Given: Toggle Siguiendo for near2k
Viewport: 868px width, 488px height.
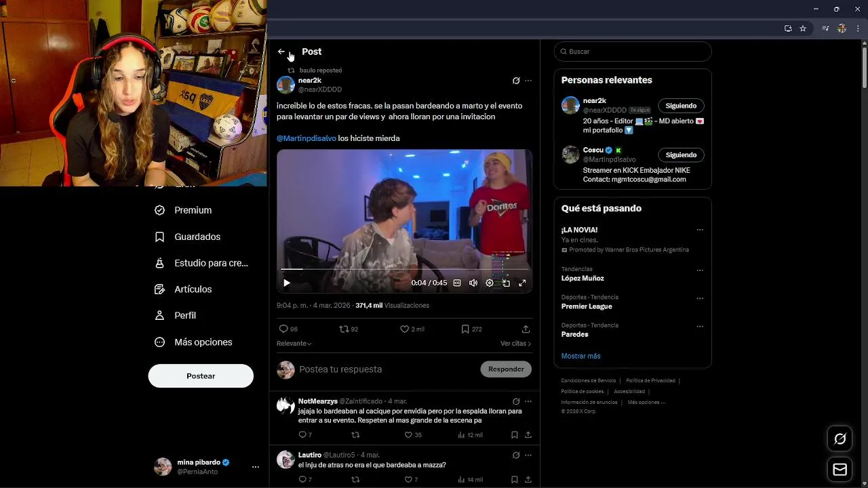Looking at the screenshot, I should 681,106.
